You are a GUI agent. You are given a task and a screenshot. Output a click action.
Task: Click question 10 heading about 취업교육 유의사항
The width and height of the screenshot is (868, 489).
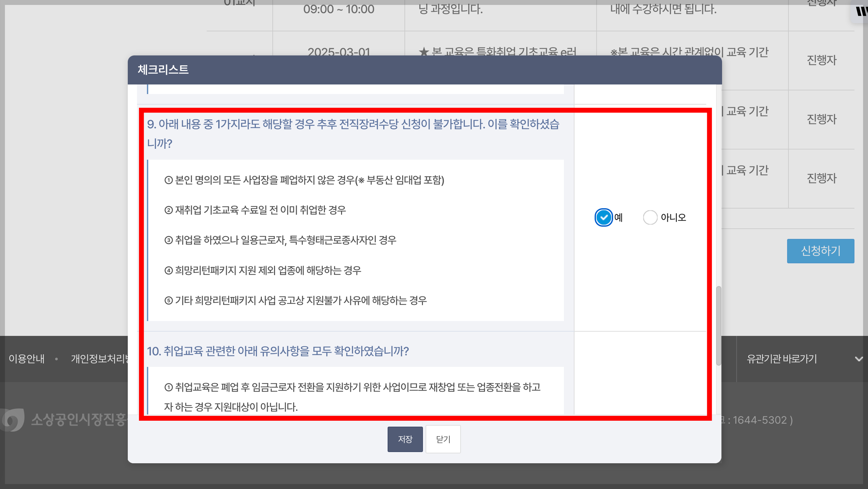[x=278, y=351]
